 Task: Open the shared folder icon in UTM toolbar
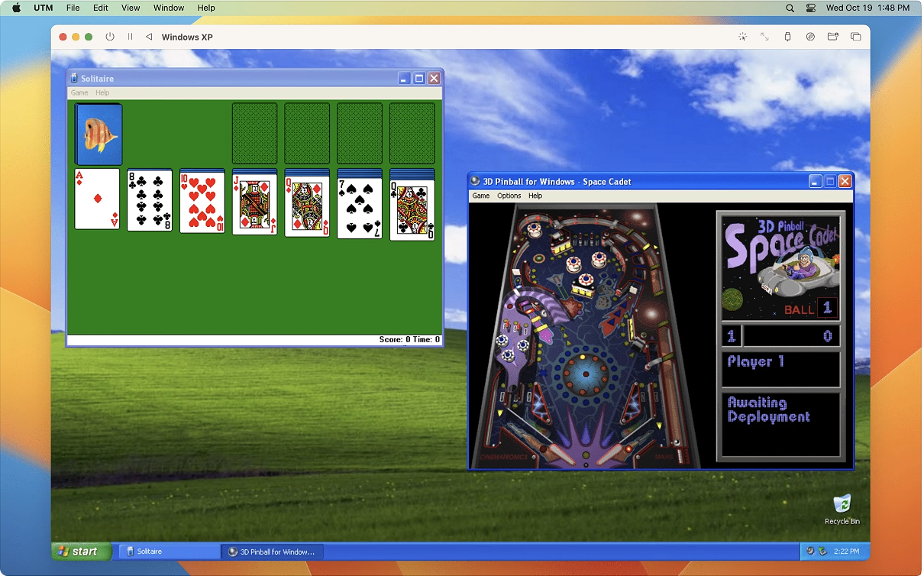[833, 37]
